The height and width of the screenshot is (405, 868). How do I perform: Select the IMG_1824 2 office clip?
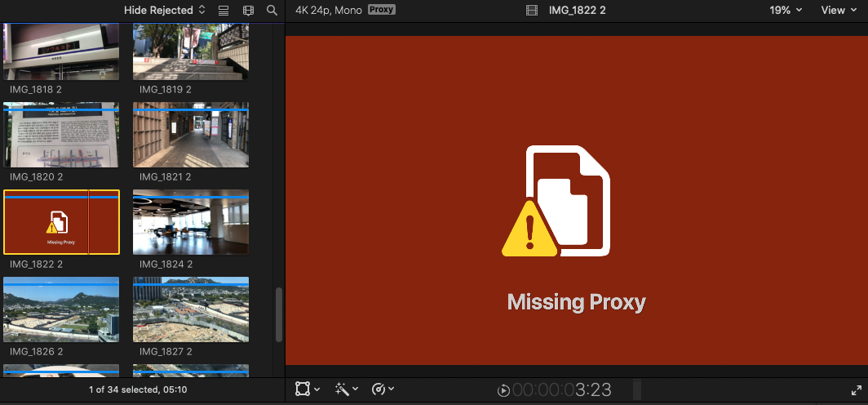(190, 222)
